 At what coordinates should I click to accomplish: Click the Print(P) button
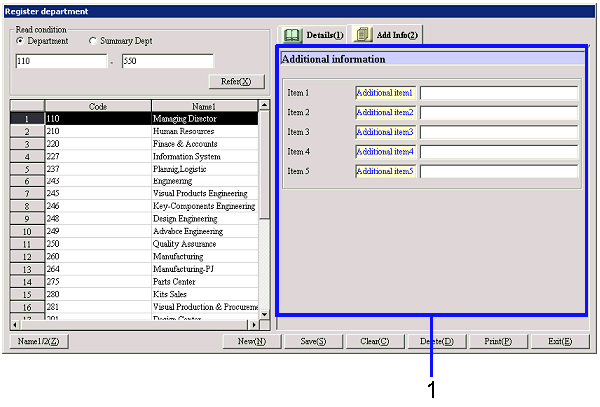tap(497, 341)
